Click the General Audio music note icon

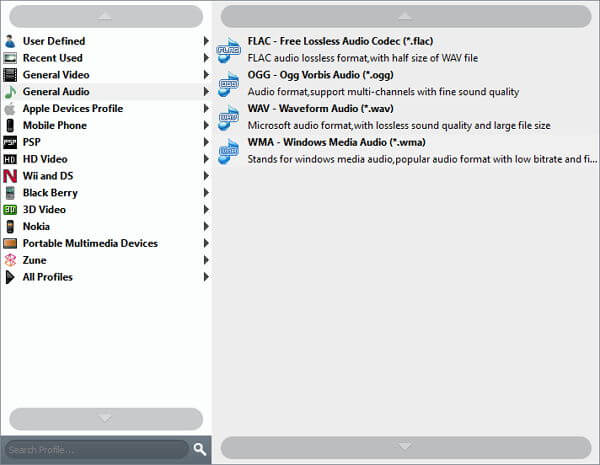pos(10,92)
